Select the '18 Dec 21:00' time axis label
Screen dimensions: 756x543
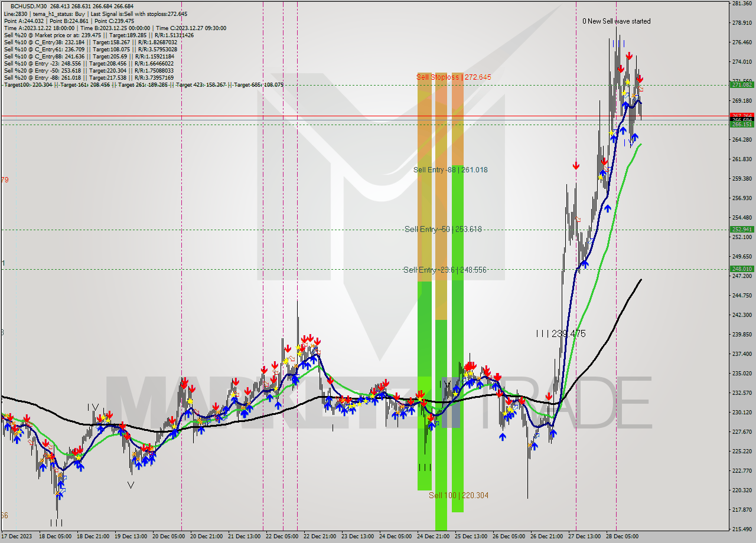(x=93, y=537)
